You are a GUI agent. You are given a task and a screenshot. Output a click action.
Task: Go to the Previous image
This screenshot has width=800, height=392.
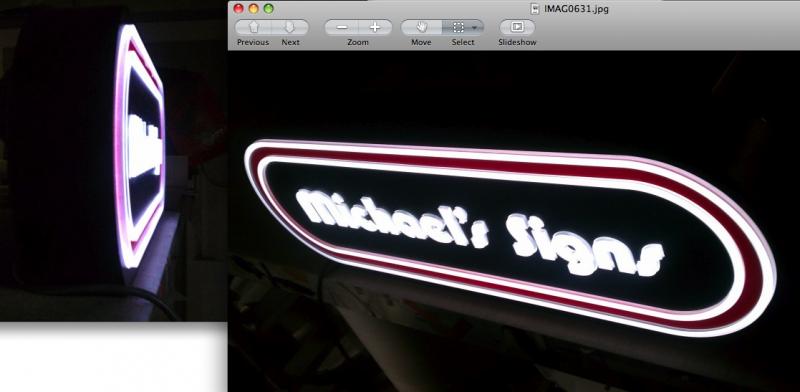(x=254, y=27)
